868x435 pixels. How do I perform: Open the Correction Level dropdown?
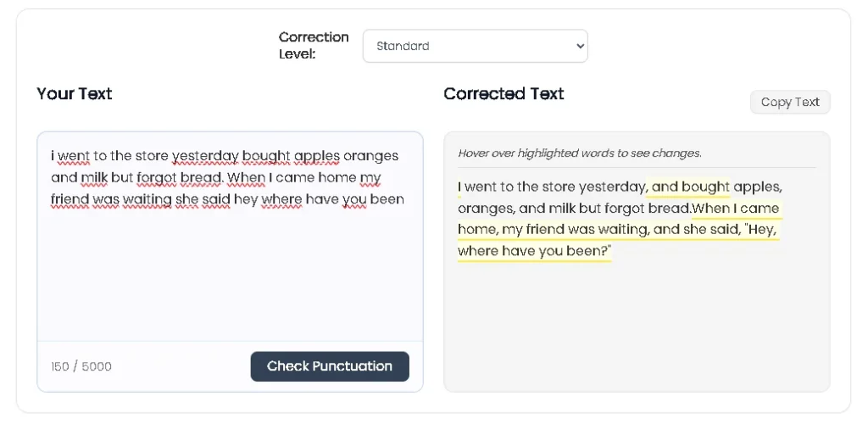[475, 47]
